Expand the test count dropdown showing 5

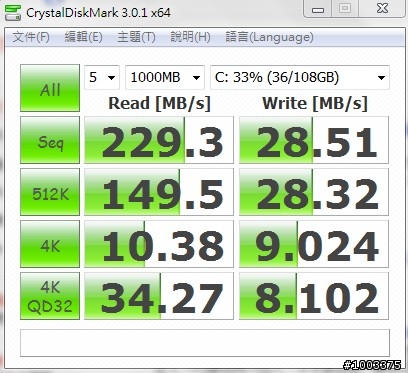pyautogui.click(x=102, y=77)
